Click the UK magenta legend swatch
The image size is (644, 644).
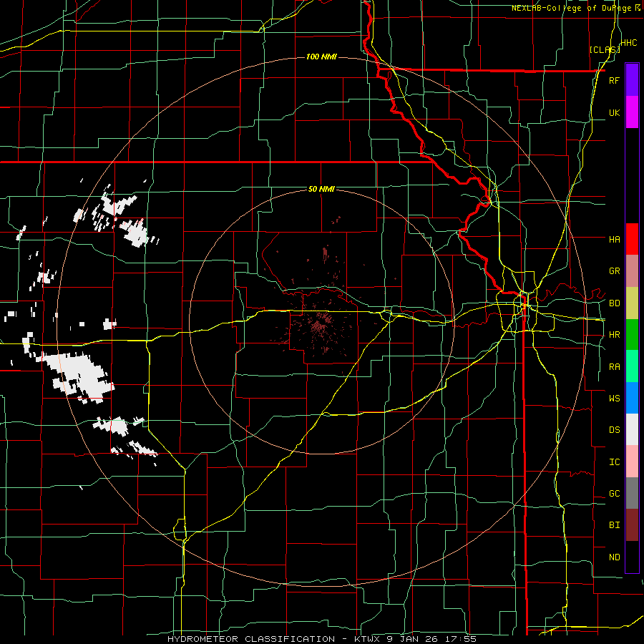632,112
